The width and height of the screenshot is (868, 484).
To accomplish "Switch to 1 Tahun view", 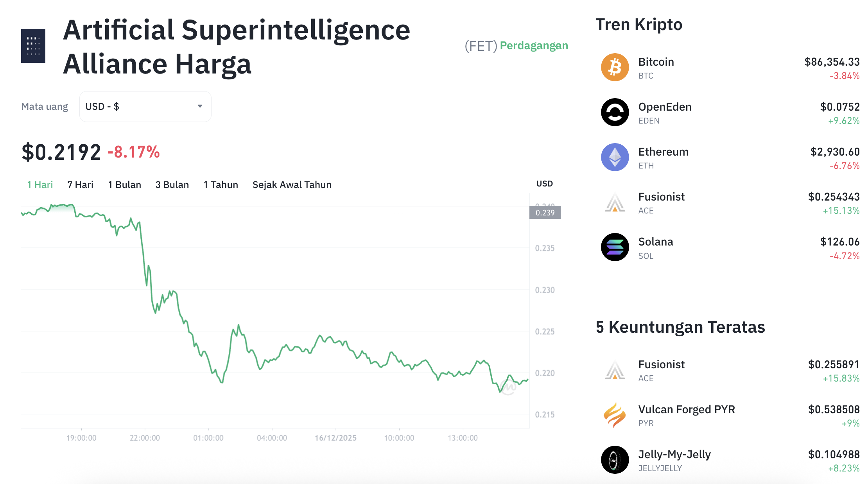I will pos(221,185).
